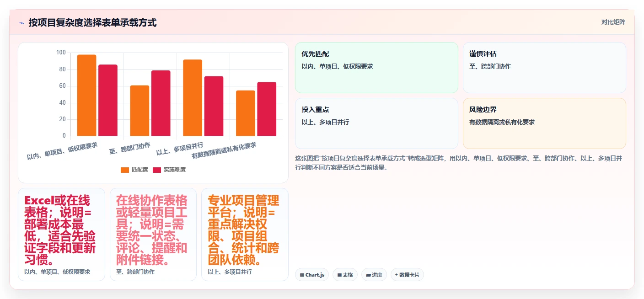Image resolution: width=644 pixels, height=299 pixels.
Task: Click the lightning icon beside the header title
Action: (x=22, y=22)
